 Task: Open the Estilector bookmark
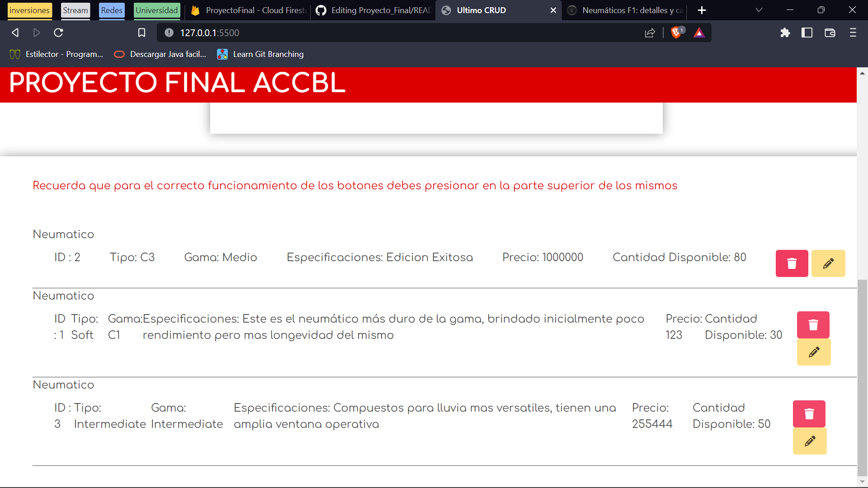coord(57,54)
